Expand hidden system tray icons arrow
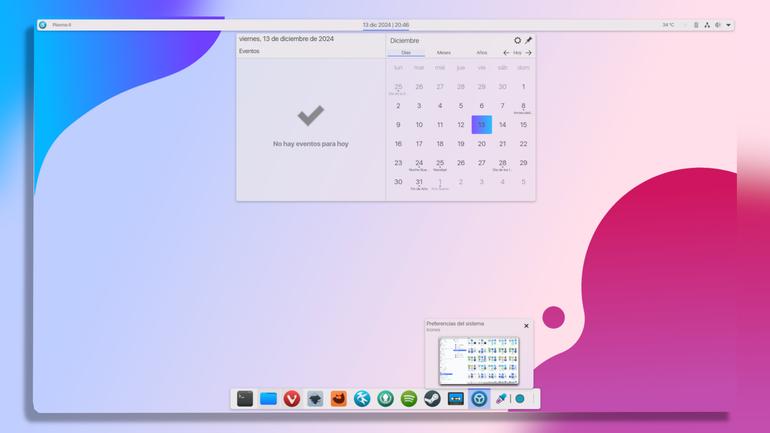The height and width of the screenshot is (433, 770). [728, 25]
